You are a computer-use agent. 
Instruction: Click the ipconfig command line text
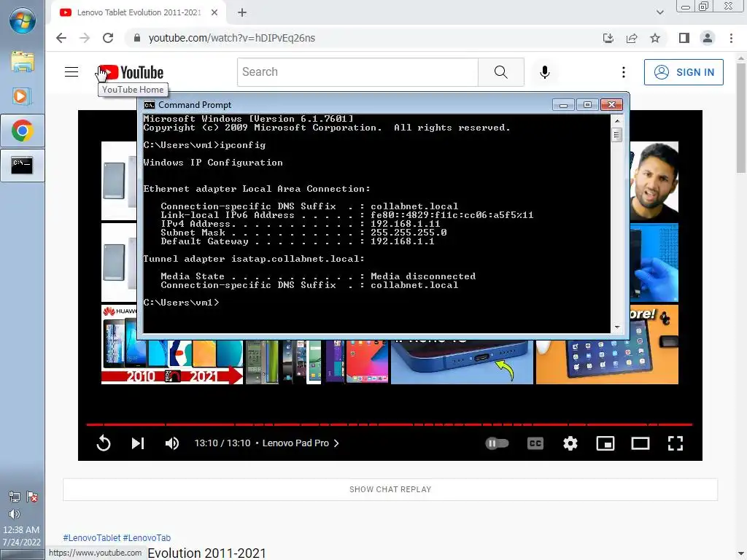point(204,145)
